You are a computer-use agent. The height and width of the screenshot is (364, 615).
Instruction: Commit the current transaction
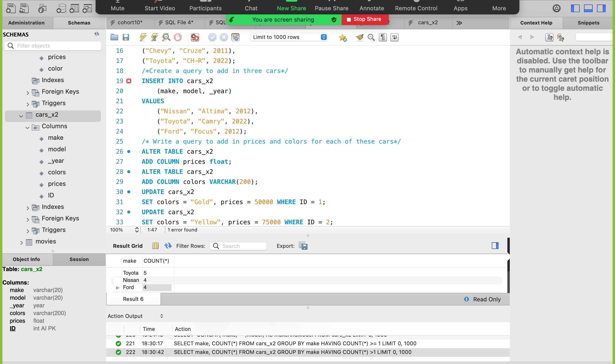212,37
